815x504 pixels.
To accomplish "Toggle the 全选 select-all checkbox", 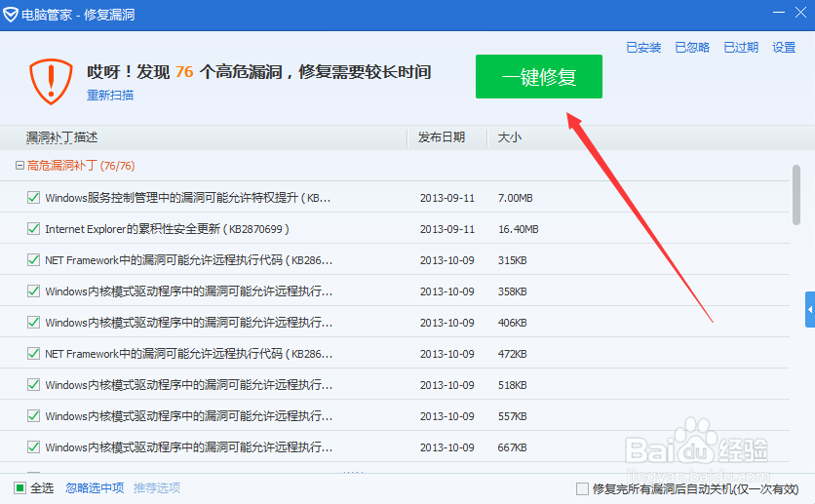I will point(19,487).
